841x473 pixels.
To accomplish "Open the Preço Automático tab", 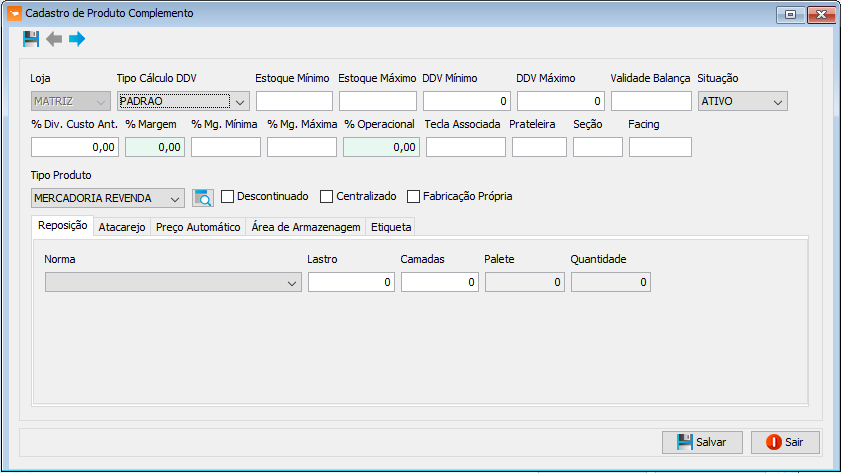I will tap(198, 227).
